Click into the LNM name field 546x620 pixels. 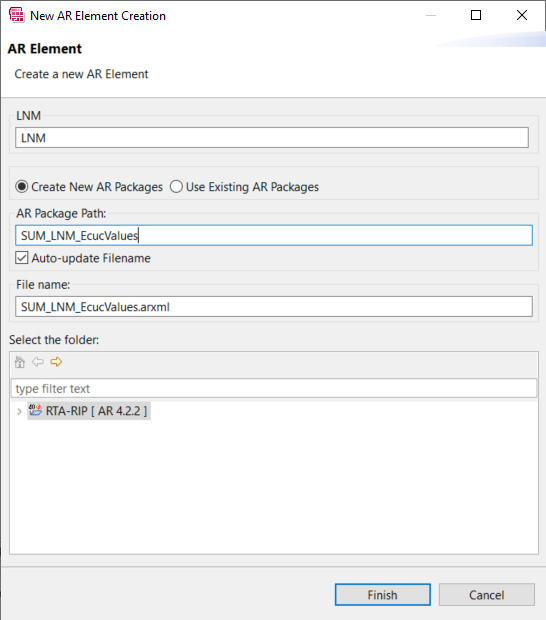click(272, 138)
